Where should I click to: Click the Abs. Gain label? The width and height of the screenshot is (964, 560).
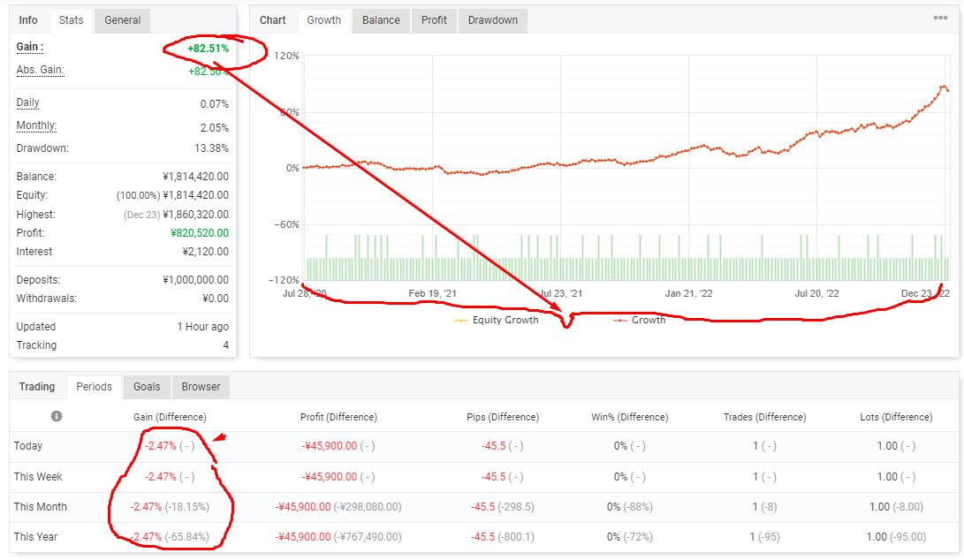(40, 70)
